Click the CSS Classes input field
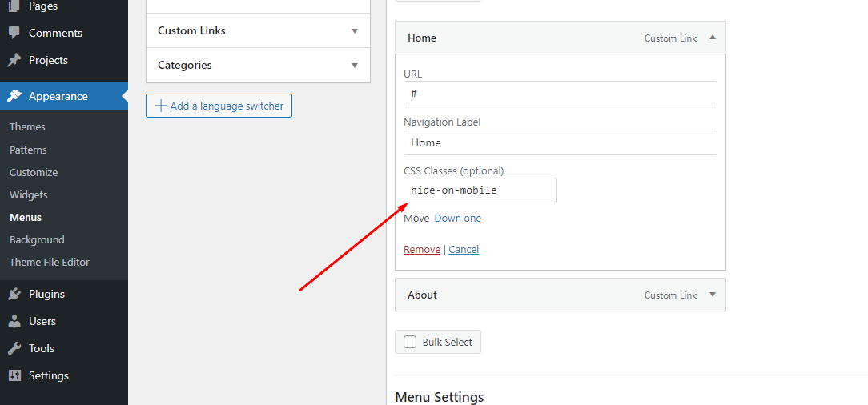This screenshot has width=868, height=405. [480, 190]
